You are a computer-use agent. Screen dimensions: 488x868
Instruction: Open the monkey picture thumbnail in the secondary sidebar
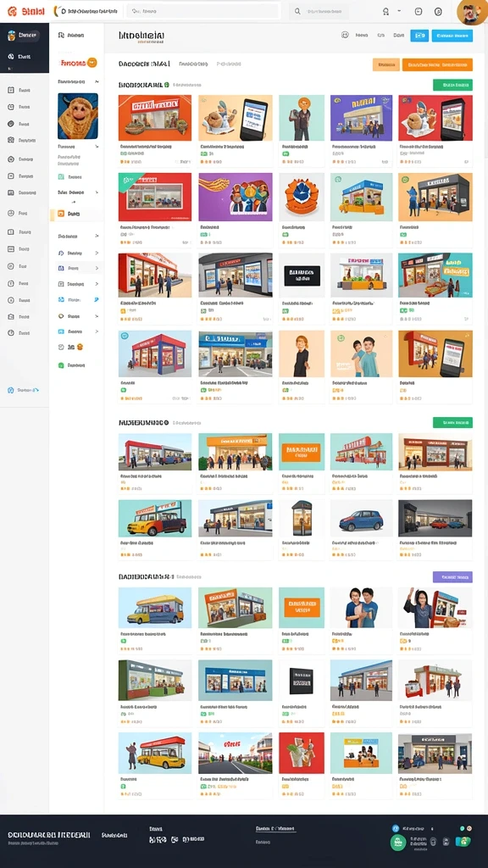coord(78,115)
